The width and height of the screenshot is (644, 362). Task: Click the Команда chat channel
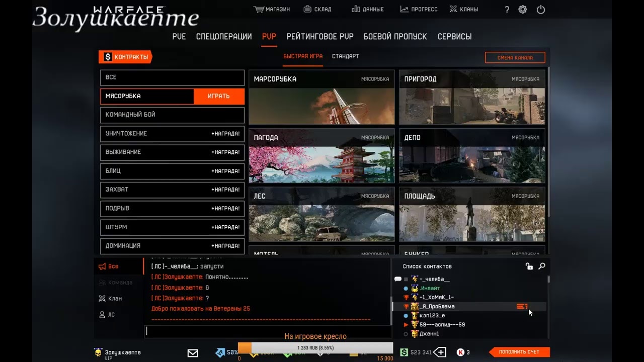pyautogui.click(x=116, y=283)
